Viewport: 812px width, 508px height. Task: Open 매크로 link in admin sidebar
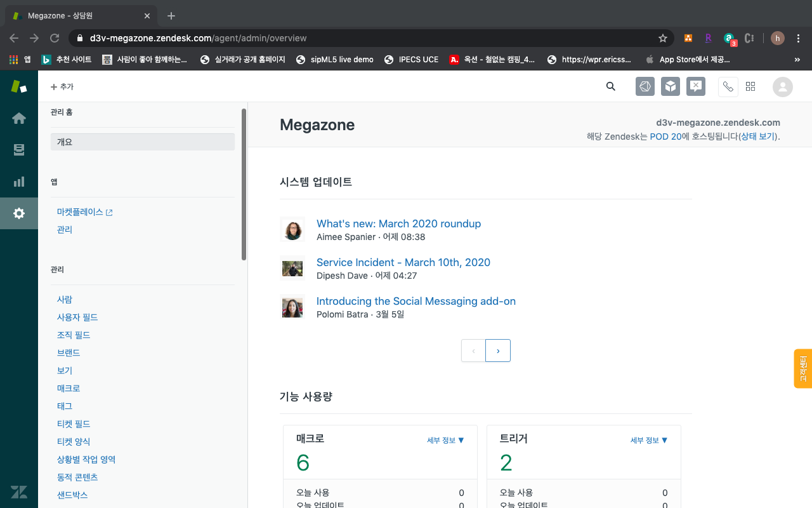point(69,388)
